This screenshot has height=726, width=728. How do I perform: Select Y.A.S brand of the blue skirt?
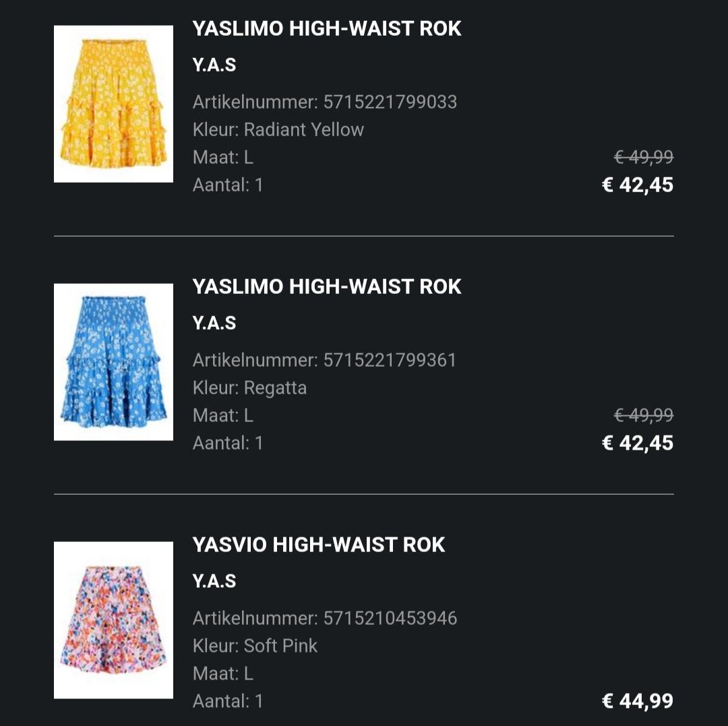click(214, 323)
